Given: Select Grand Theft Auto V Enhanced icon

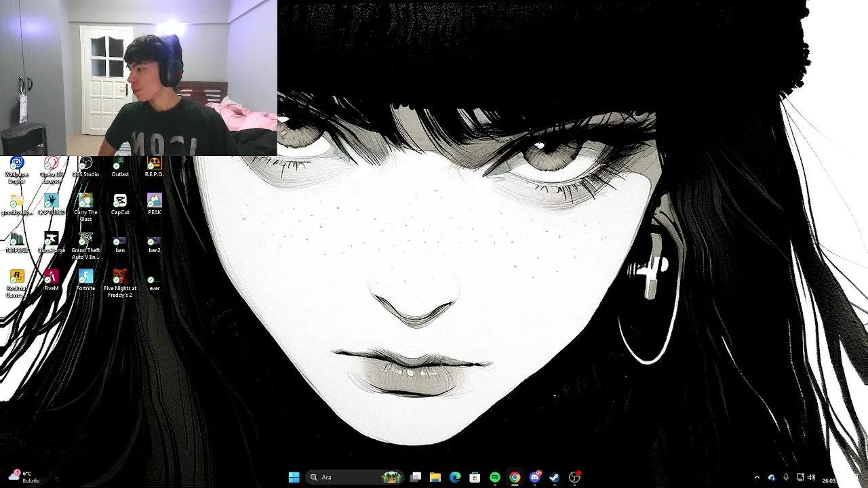Looking at the screenshot, I should [x=85, y=246].
